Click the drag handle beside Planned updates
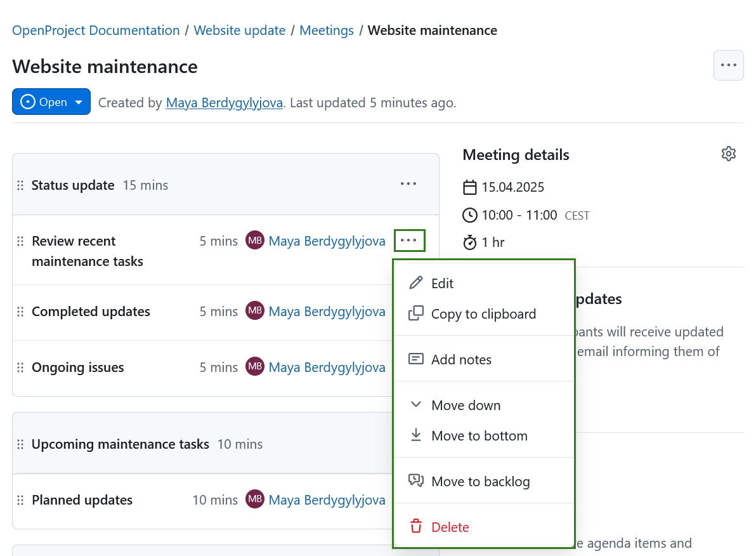Image resolution: width=756 pixels, height=556 pixels. [20, 500]
